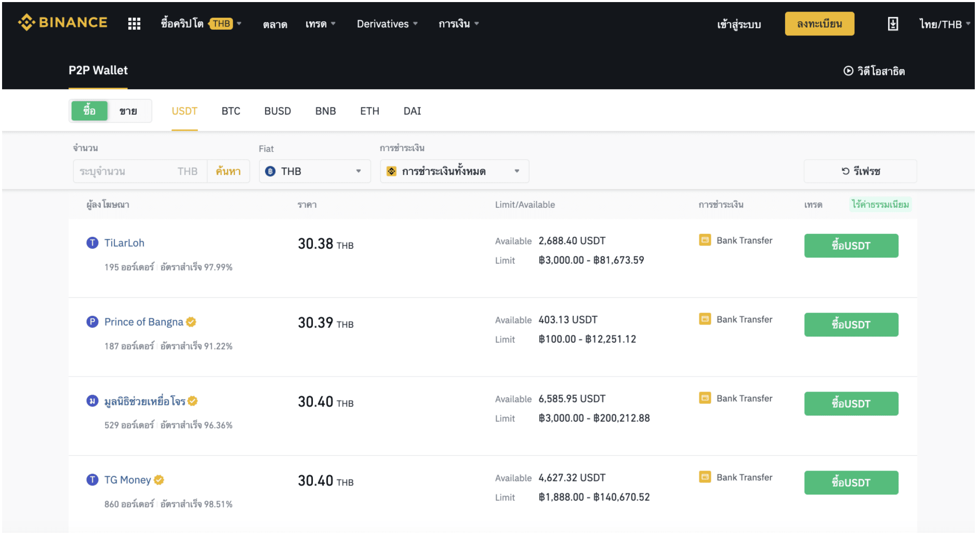Click มูลนิธิช่วยเหยื่อโจร avatar icon
The image size is (980, 537).
pyautogui.click(x=92, y=401)
